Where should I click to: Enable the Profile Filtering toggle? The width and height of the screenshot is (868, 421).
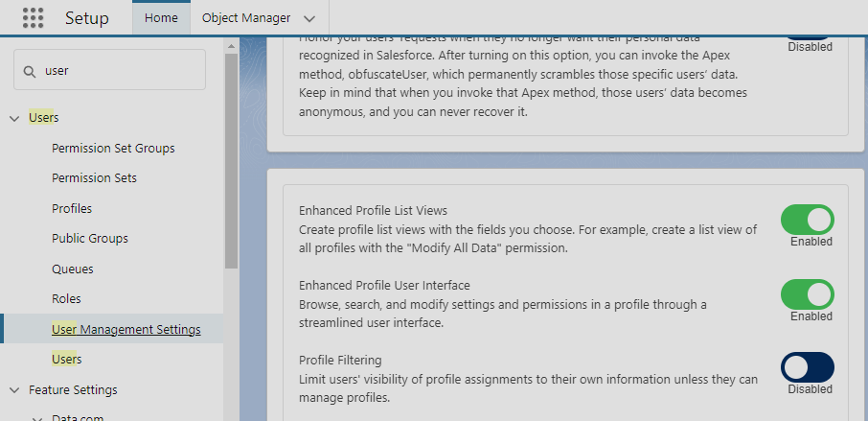pyautogui.click(x=807, y=367)
